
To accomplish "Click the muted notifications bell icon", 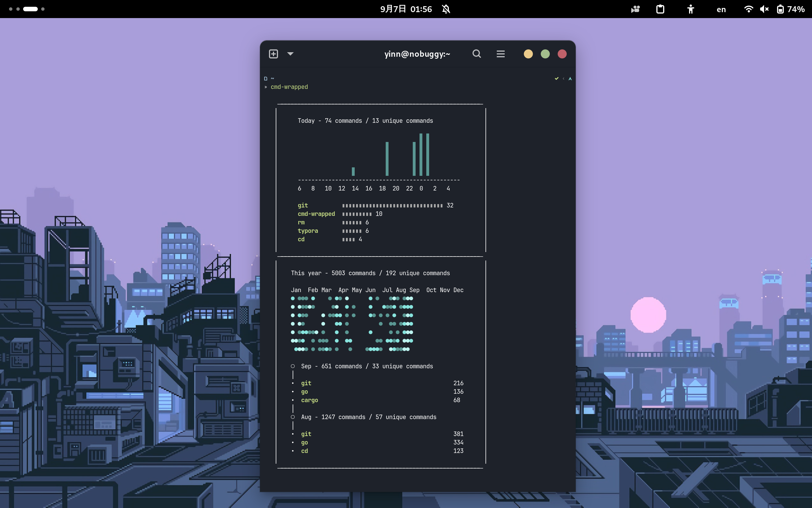I will pos(446,9).
